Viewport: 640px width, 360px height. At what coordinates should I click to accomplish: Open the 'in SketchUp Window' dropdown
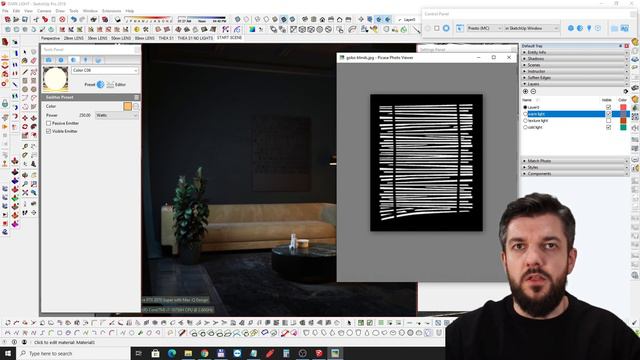click(x=531, y=28)
